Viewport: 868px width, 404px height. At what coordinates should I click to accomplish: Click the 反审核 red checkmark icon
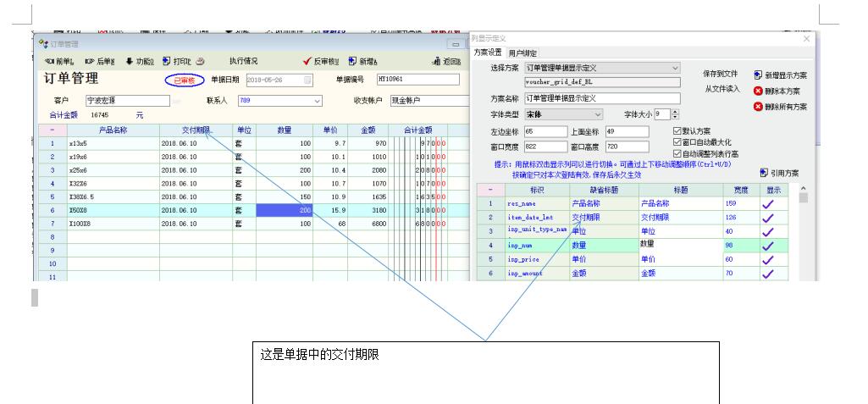308,62
